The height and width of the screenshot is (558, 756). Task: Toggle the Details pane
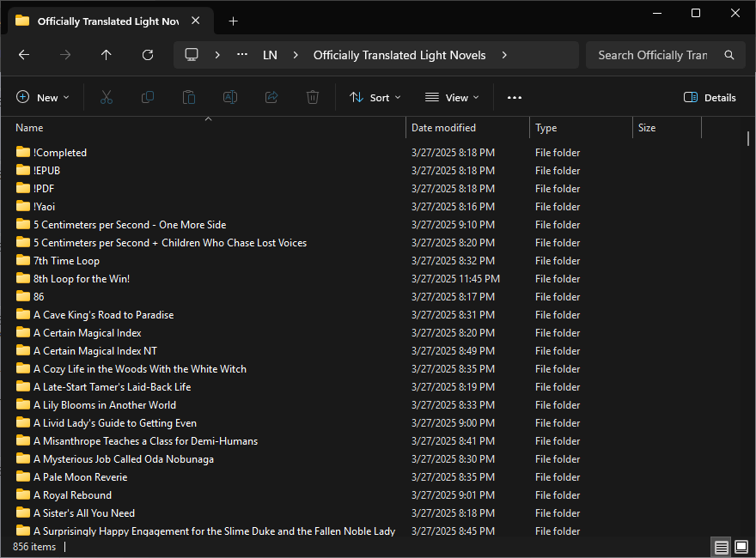(x=710, y=98)
